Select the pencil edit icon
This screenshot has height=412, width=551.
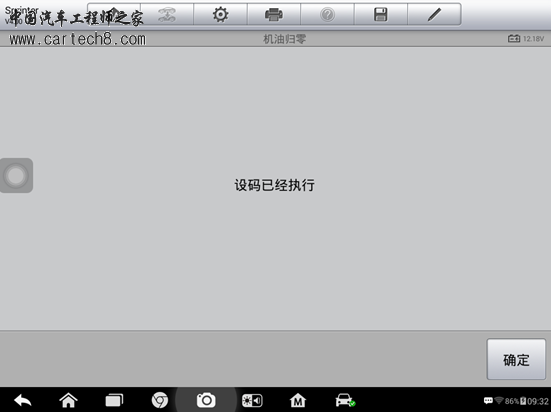click(x=434, y=14)
